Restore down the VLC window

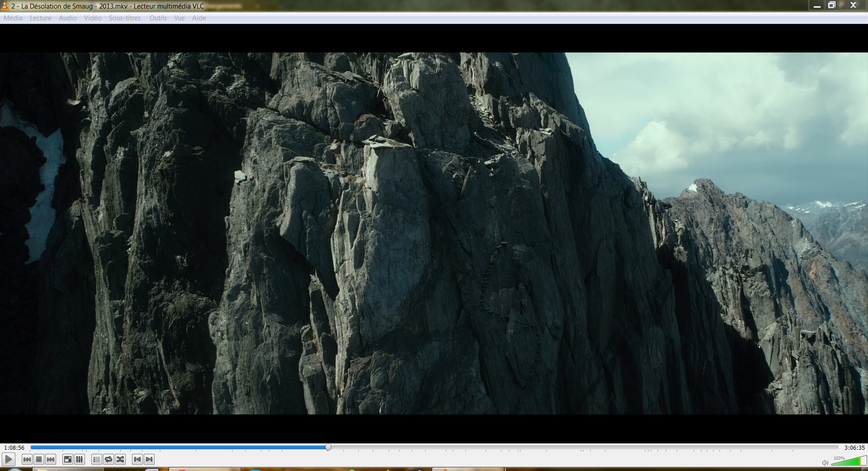pos(831,5)
